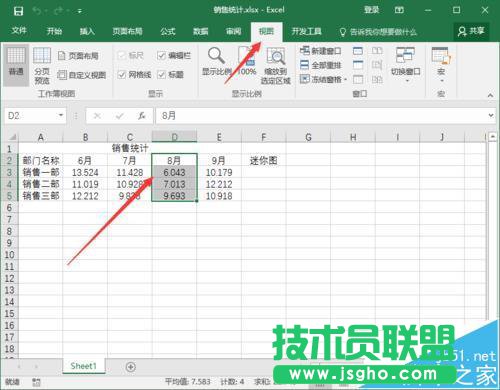Apply 缩放到选定区域 zoom to selection
This screenshot has width=500, height=390.
[x=276, y=66]
